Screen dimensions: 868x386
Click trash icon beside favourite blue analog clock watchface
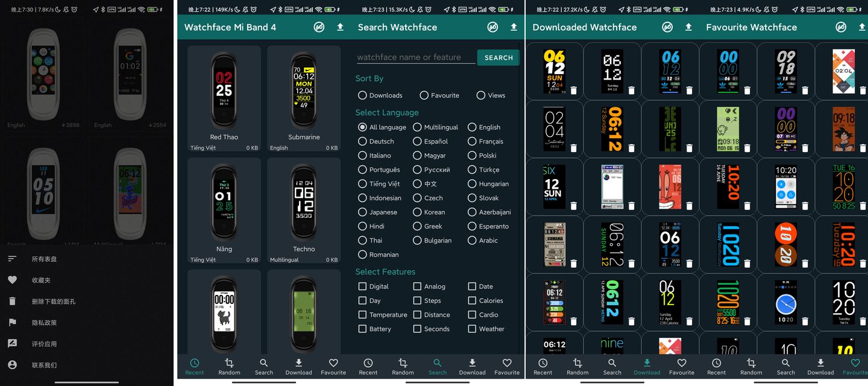coord(805,321)
